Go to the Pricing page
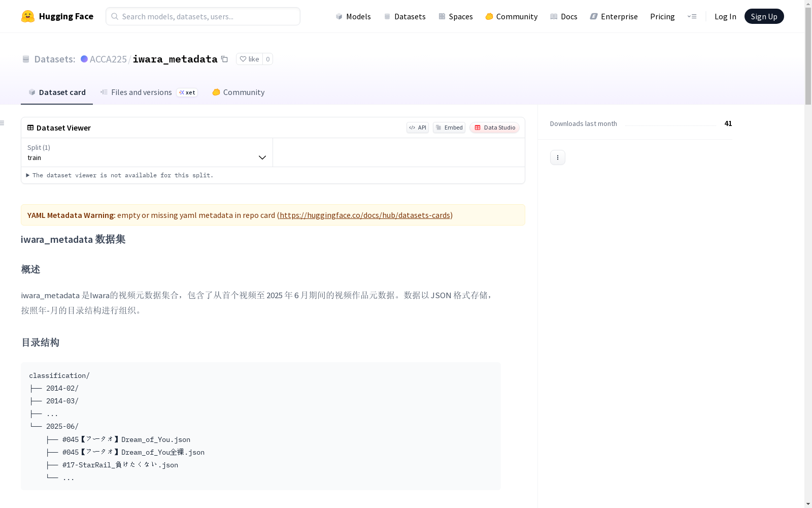The width and height of the screenshot is (812, 508). [662, 16]
